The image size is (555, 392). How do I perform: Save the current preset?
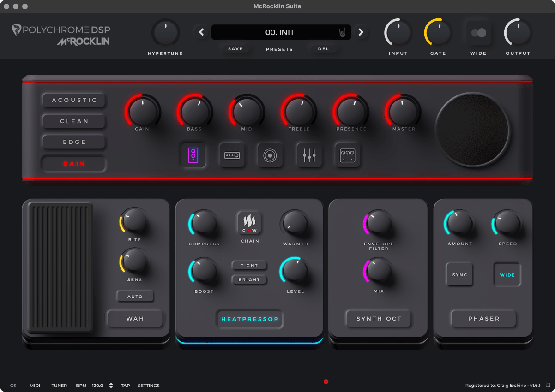coord(235,49)
